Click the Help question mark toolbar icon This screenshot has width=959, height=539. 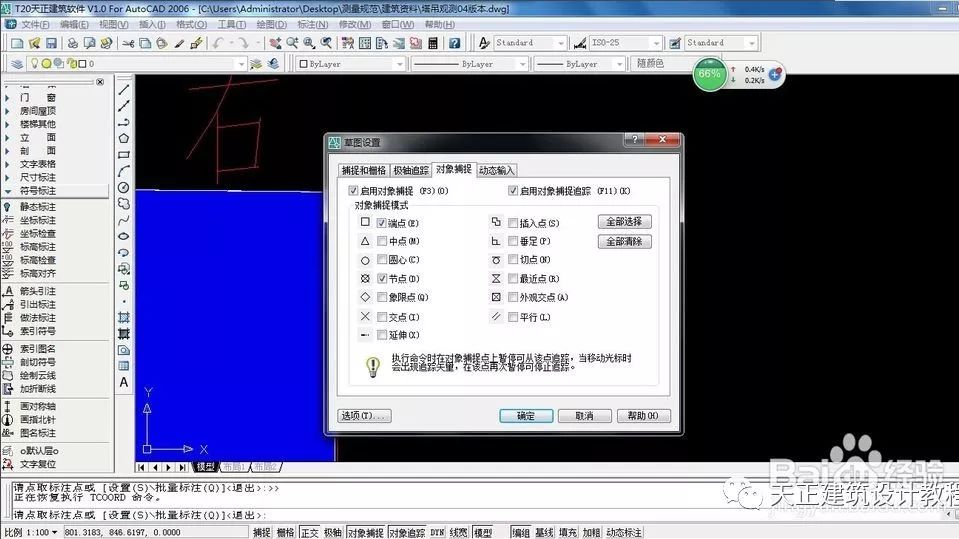pos(454,43)
